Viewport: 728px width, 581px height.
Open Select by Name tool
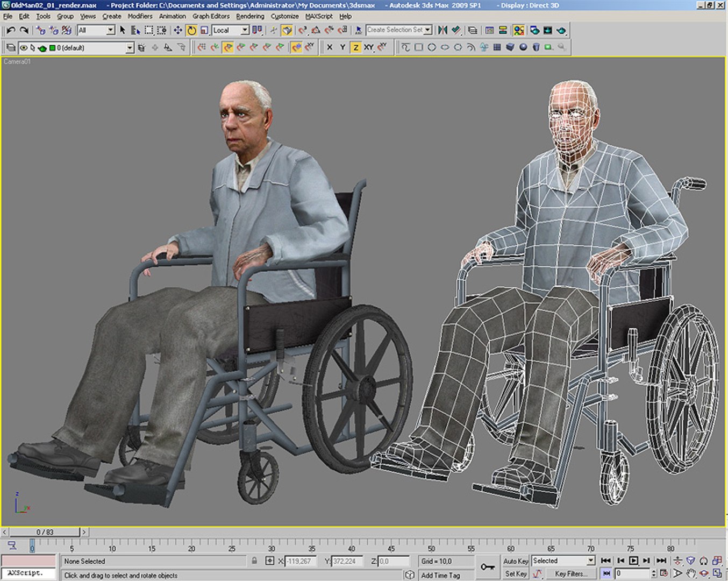135,31
